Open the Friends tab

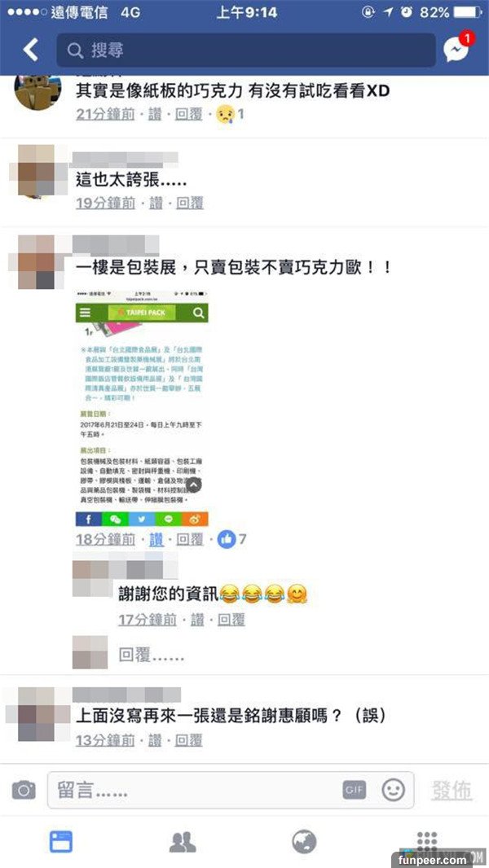pos(183,842)
